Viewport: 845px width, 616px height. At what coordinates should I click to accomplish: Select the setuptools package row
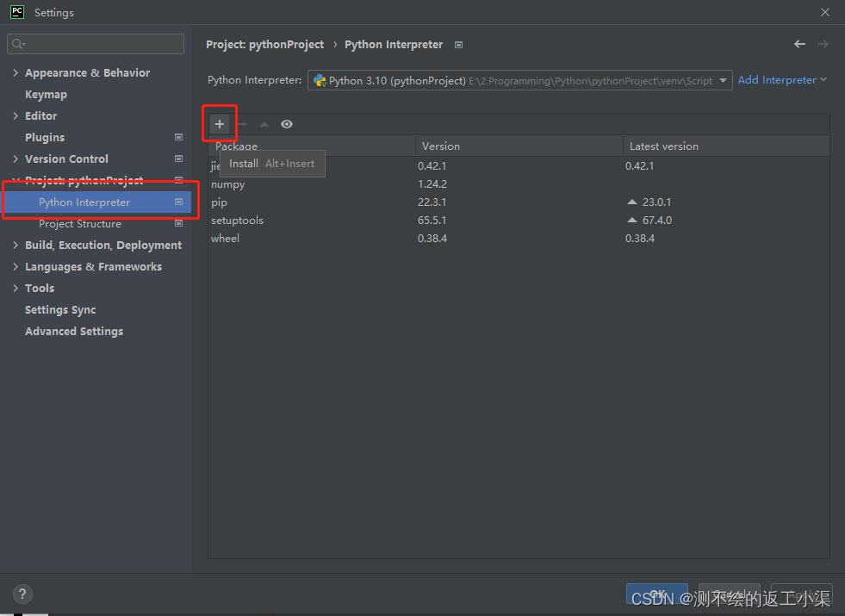[519, 220]
